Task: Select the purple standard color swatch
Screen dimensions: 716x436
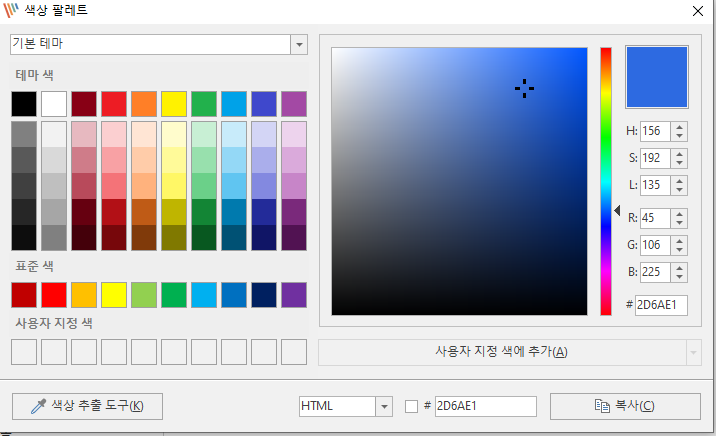Action: (x=294, y=295)
